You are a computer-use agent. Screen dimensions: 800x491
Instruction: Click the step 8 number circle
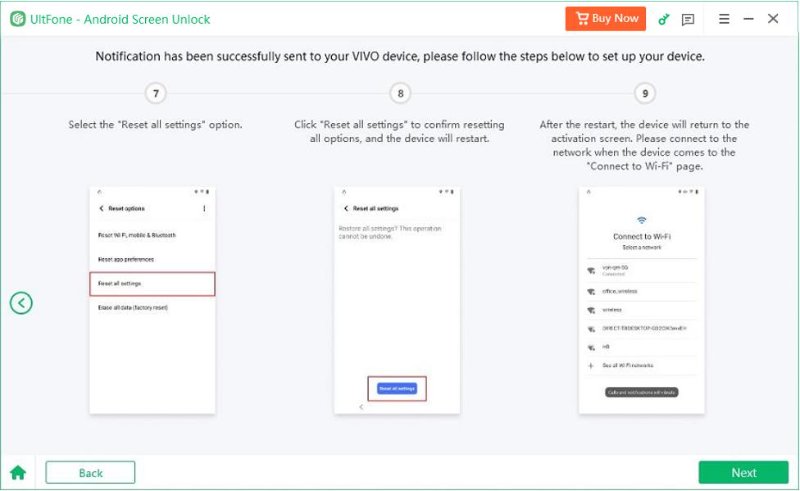coord(400,94)
